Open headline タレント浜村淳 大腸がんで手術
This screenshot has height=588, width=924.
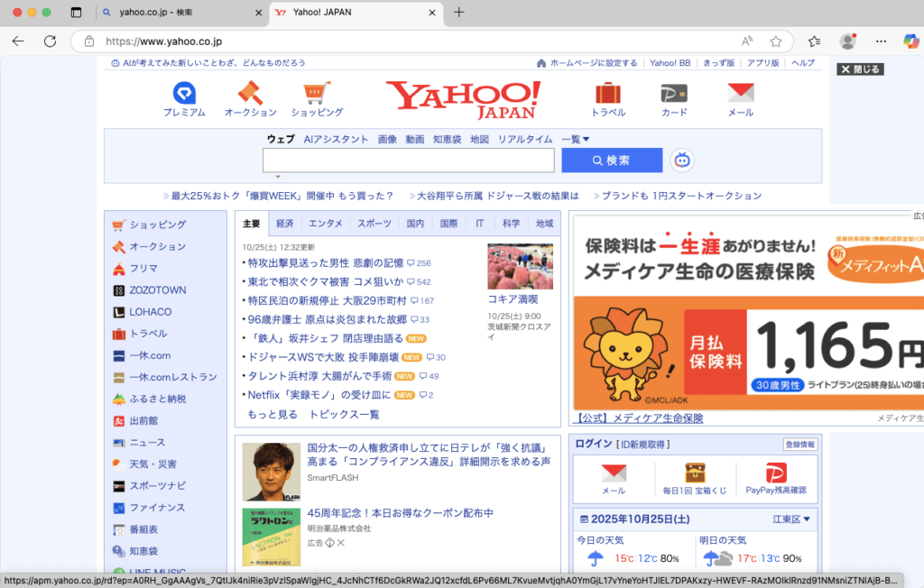click(x=319, y=376)
